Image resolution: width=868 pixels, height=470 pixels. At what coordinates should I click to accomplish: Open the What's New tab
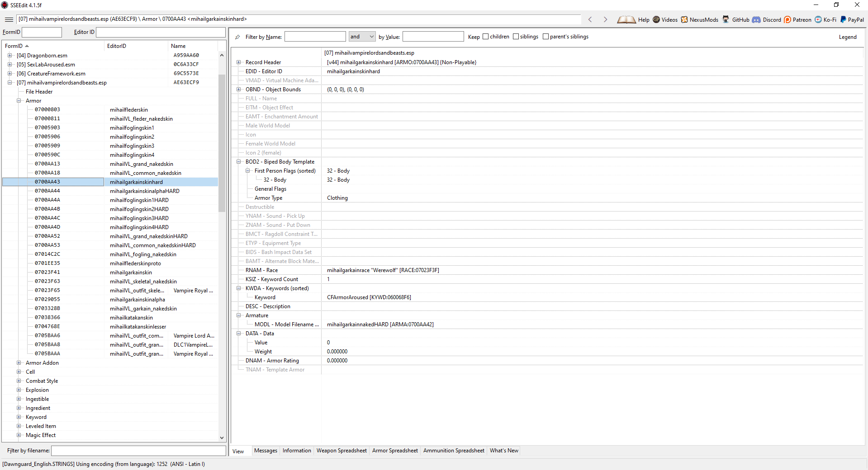point(504,451)
